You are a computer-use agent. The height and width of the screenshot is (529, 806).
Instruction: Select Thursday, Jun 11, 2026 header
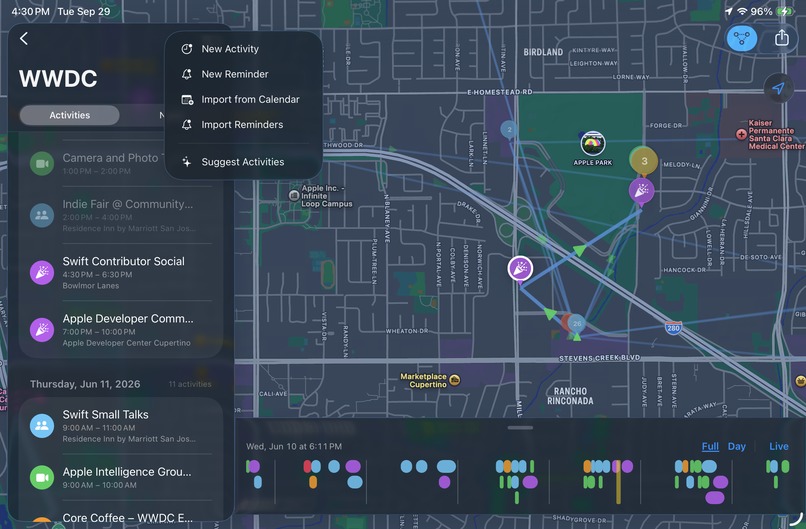pos(85,384)
